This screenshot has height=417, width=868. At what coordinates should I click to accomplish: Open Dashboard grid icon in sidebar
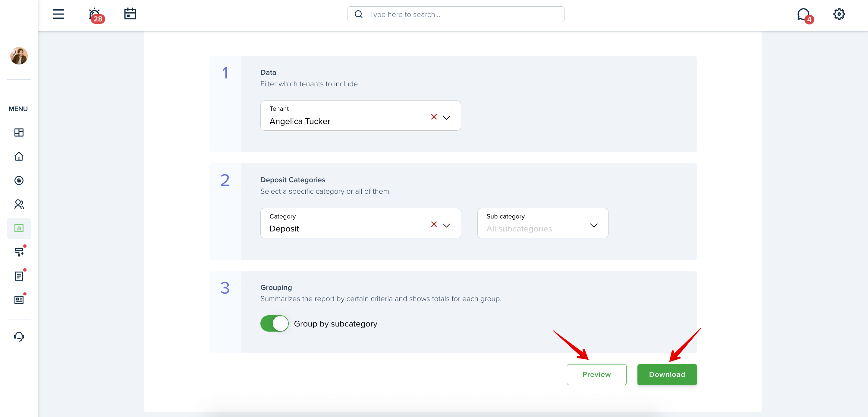[19, 132]
